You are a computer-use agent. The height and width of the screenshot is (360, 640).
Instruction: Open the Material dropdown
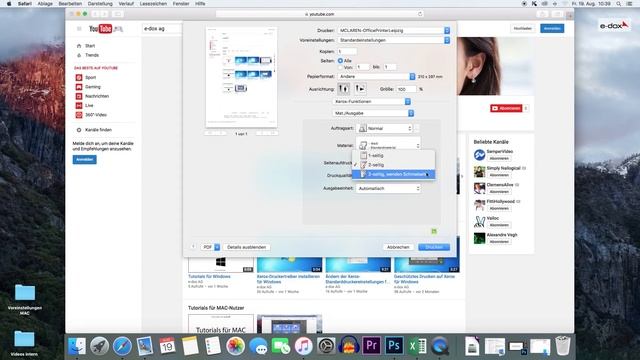coord(388,144)
